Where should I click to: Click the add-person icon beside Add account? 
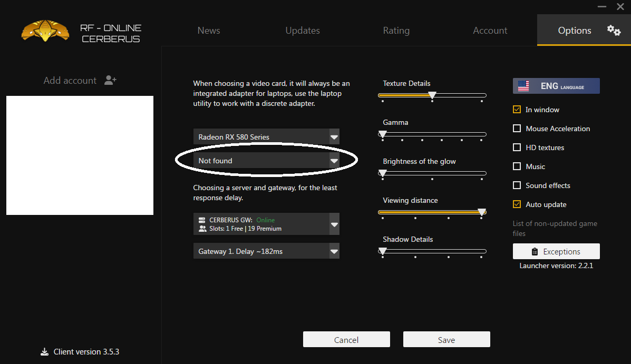(x=110, y=80)
